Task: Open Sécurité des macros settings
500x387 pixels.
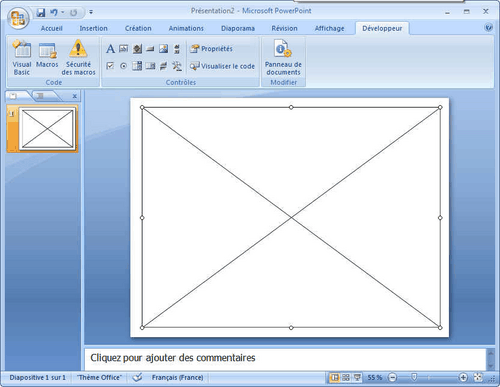Action: 78,58
